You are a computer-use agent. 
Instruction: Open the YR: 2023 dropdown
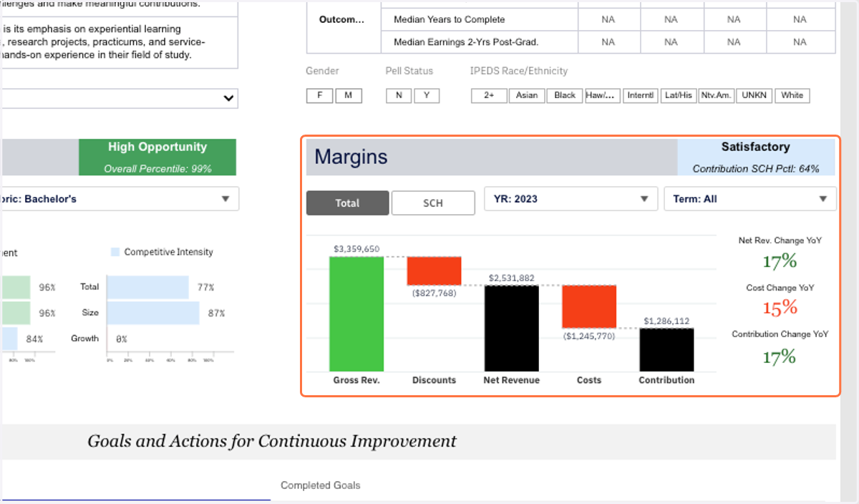[571, 199]
